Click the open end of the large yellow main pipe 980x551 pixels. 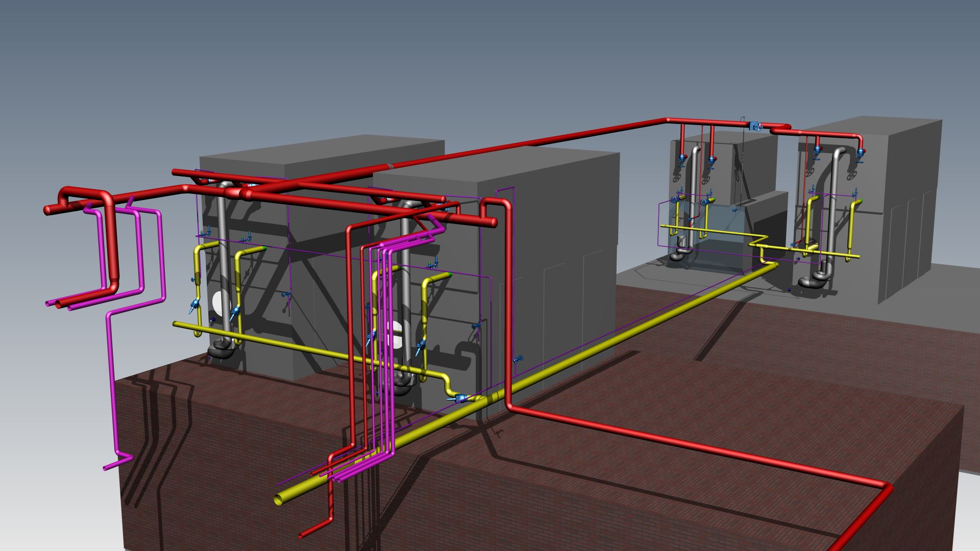[x=279, y=499]
